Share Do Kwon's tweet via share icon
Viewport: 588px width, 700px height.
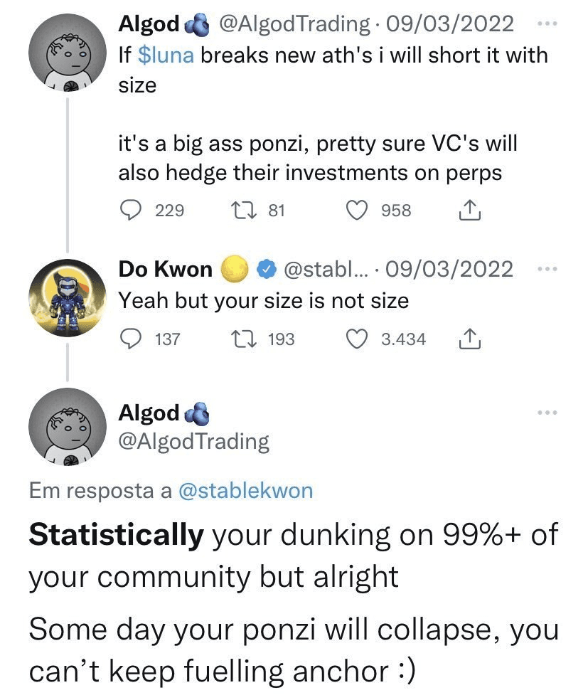click(x=469, y=339)
